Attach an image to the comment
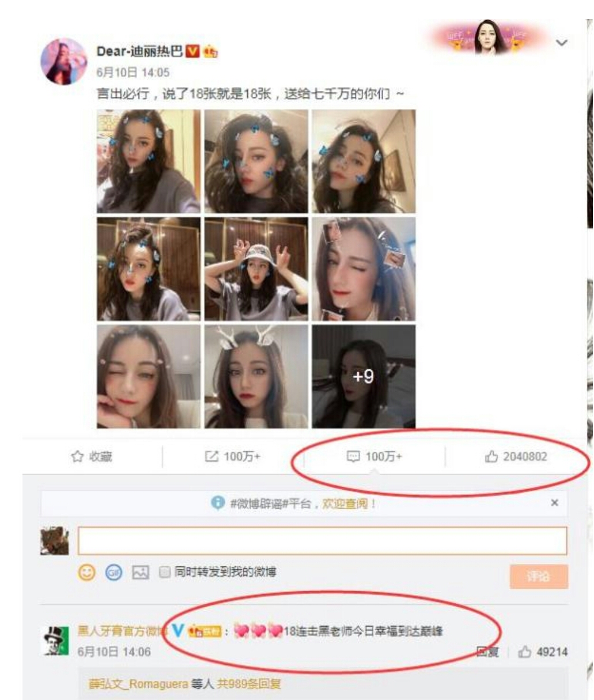This screenshot has width=594, height=700. tap(141, 572)
